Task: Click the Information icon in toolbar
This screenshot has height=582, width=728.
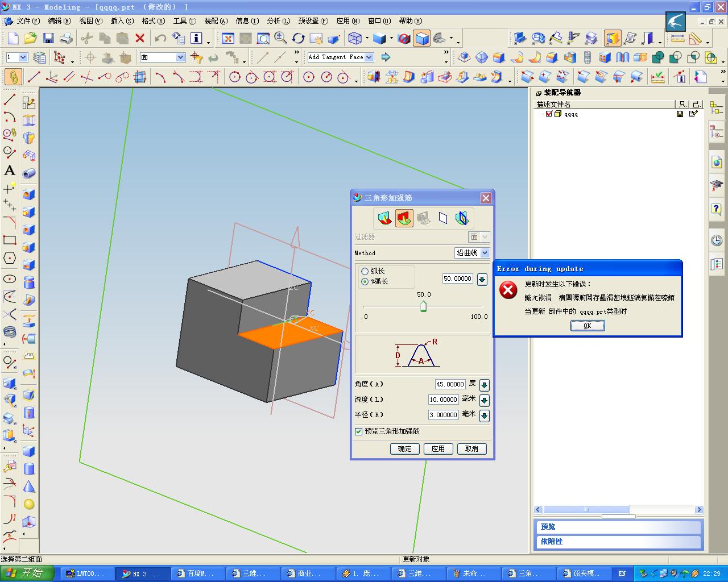Action: [197, 38]
